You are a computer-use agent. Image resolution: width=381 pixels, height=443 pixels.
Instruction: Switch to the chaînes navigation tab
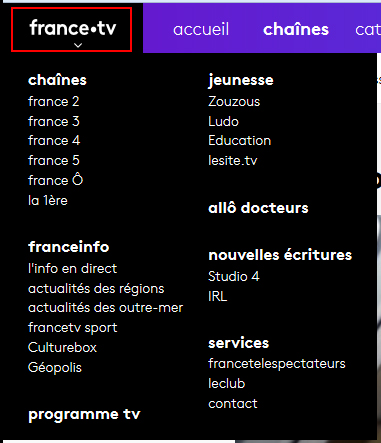(x=296, y=29)
